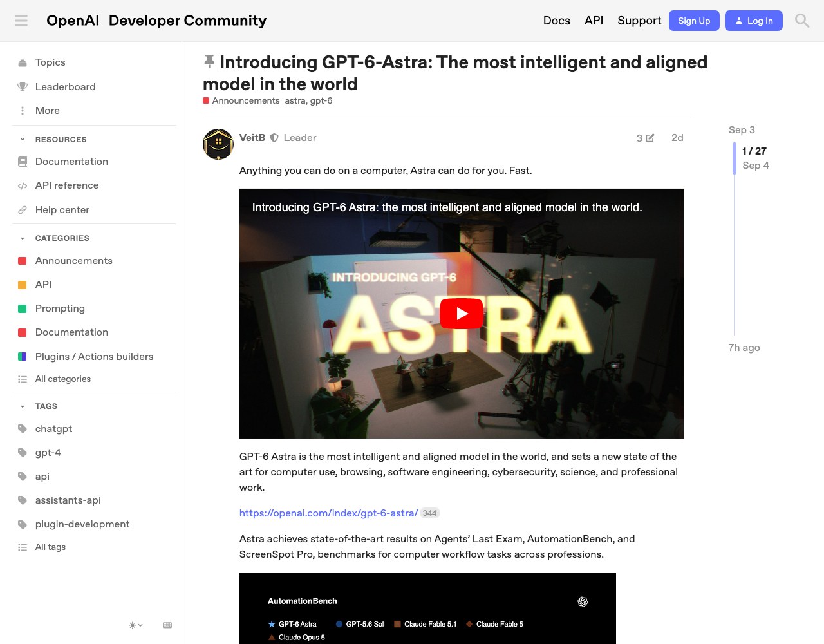Click the 2d post date
The height and width of the screenshot is (644, 824).
point(677,138)
